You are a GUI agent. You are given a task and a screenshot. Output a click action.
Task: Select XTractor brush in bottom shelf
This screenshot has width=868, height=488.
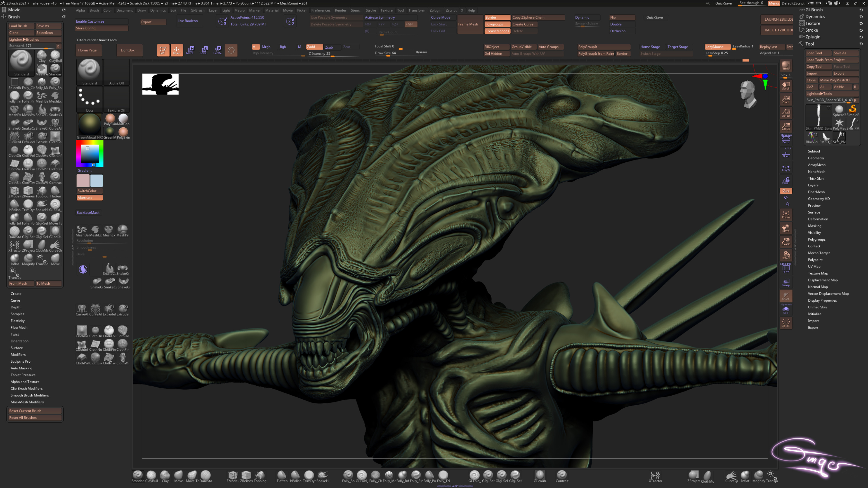coord(655,476)
